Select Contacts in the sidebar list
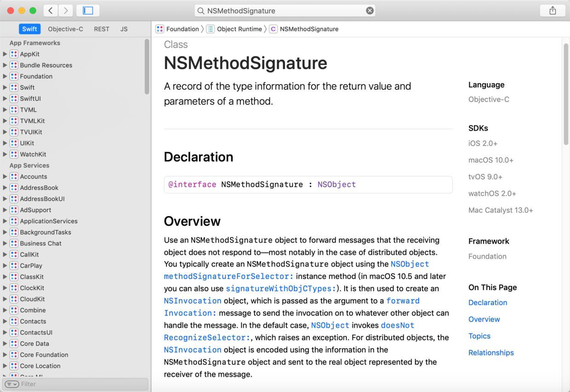Screen dimensions: 570x392 click(33, 322)
